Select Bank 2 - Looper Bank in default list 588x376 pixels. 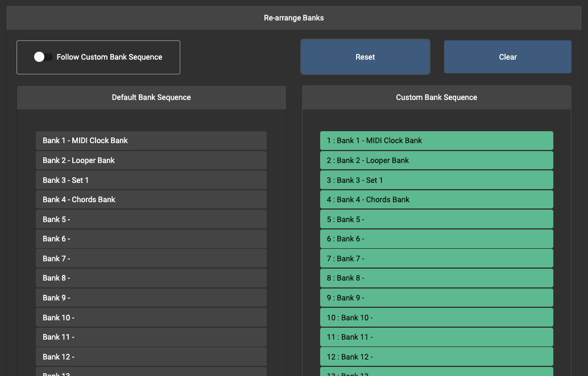pos(151,160)
